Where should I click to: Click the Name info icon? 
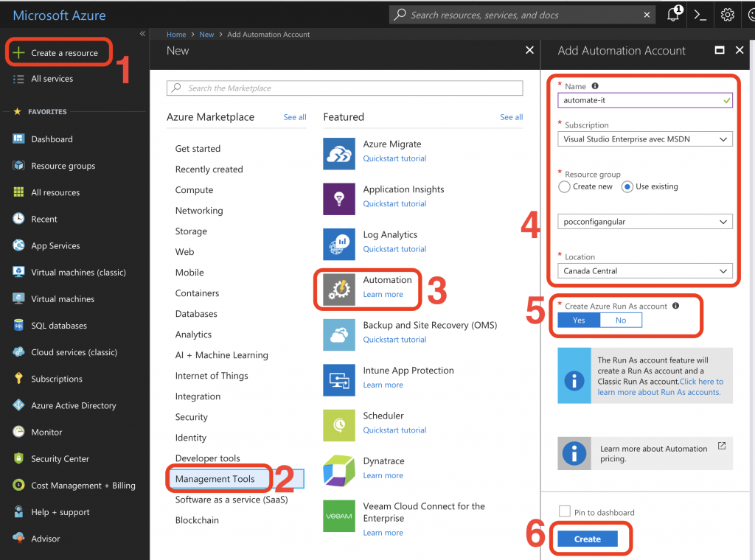point(595,86)
